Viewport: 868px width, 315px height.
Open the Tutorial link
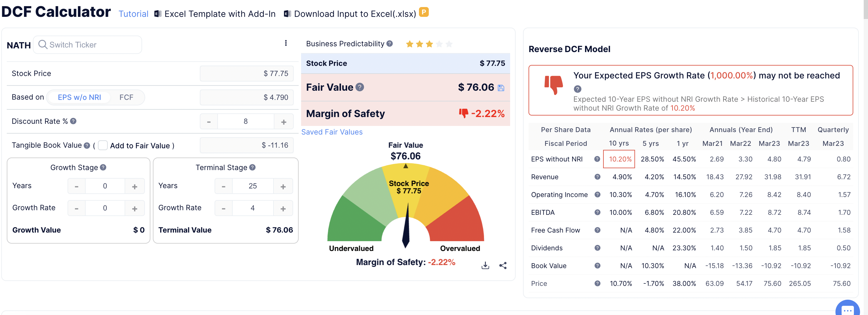pyautogui.click(x=133, y=14)
